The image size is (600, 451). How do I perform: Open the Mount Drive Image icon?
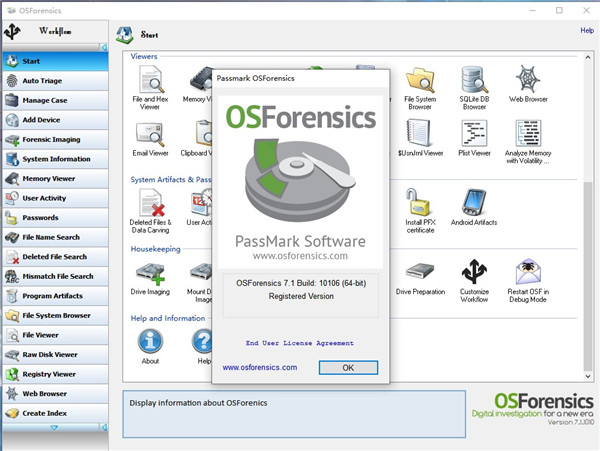tap(202, 272)
